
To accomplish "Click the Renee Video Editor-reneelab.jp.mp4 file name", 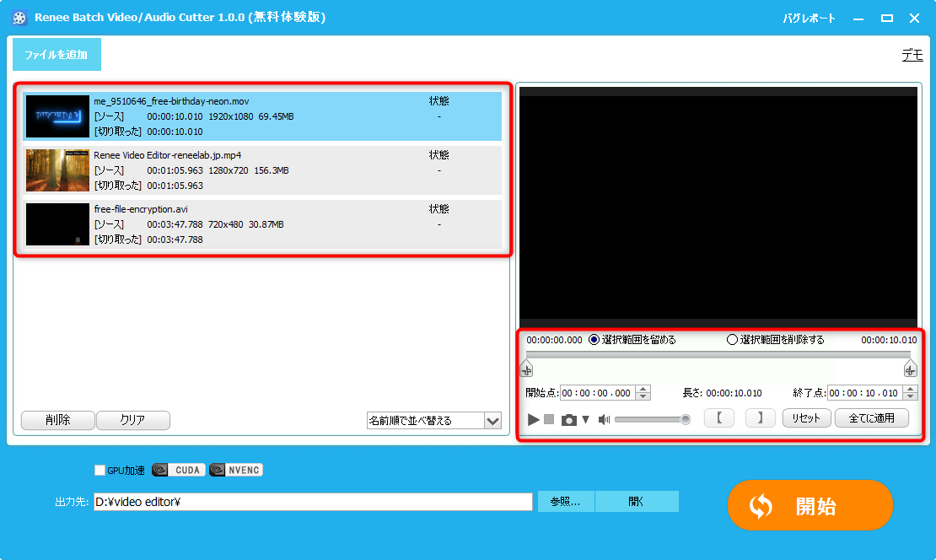I will coord(168,154).
